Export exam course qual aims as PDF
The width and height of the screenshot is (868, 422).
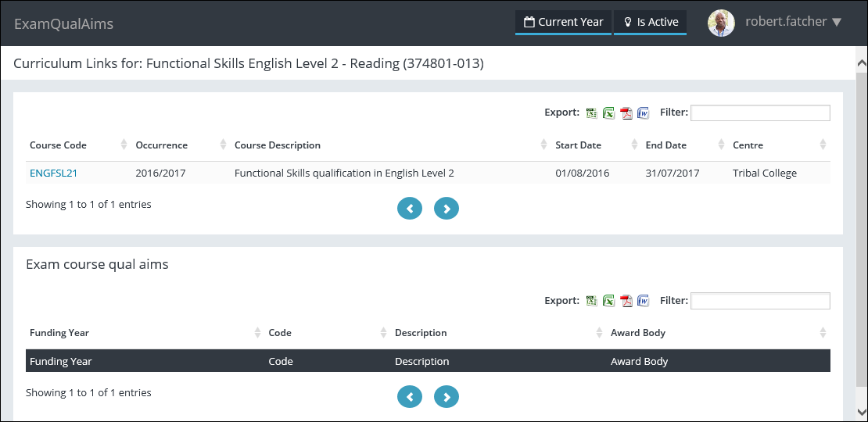tap(626, 301)
